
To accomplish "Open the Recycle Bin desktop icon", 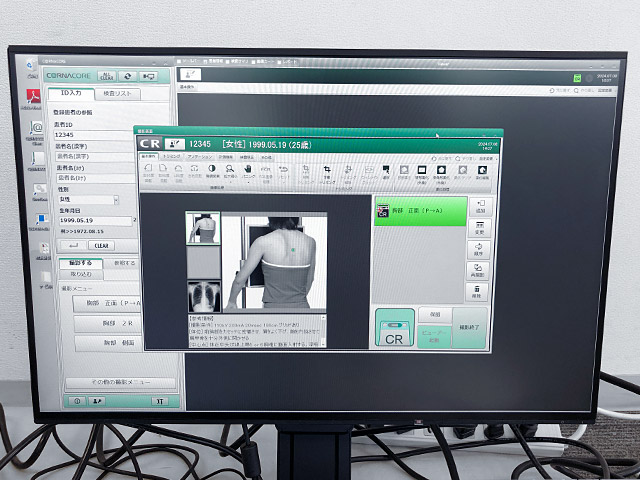I will [x=31, y=65].
